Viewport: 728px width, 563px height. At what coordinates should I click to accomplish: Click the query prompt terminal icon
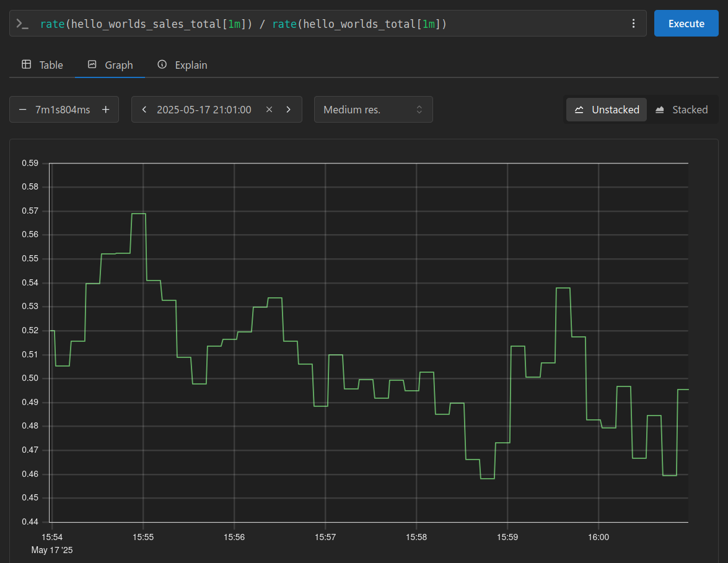click(22, 24)
